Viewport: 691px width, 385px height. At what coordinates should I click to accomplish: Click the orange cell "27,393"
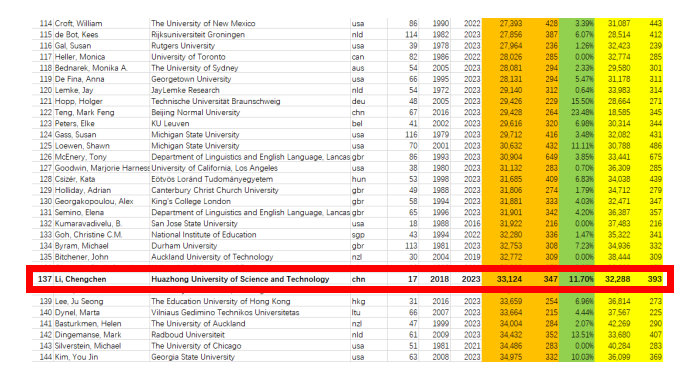point(511,23)
